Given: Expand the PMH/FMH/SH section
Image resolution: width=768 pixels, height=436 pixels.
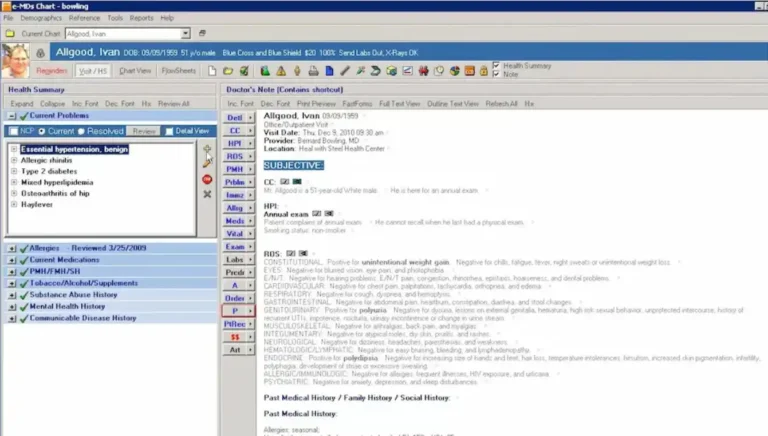Looking at the screenshot, I should point(12,272).
